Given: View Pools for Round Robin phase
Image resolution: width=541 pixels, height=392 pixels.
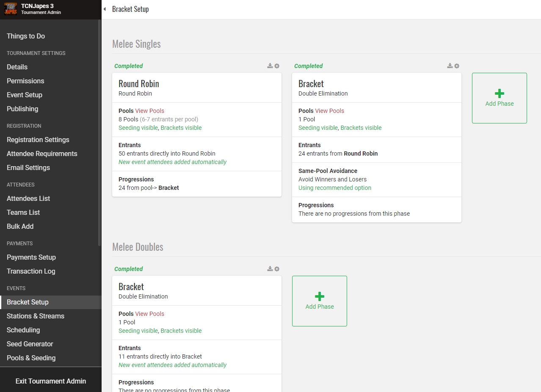Looking at the screenshot, I should (x=150, y=111).
